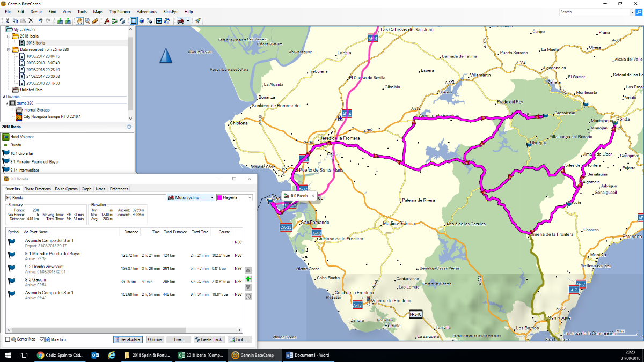The image size is (644, 362).
Task: Open the File menu
Action: (x=8, y=11)
